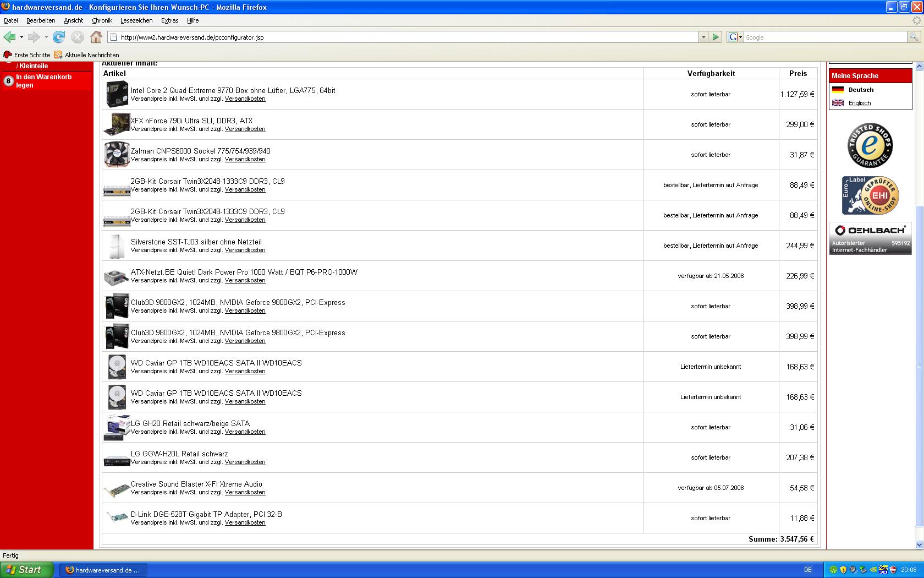The width and height of the screenshot is (924, 578).
Task: Click the address bar URL field
Action: 404,37
